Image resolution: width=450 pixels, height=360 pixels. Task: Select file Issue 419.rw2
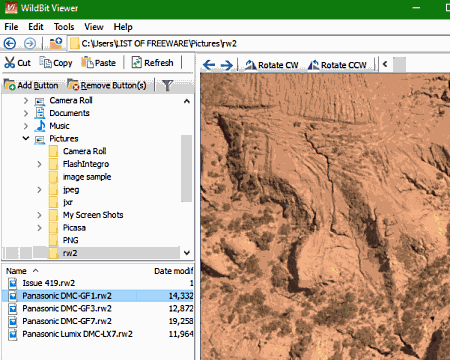[49, 283]
